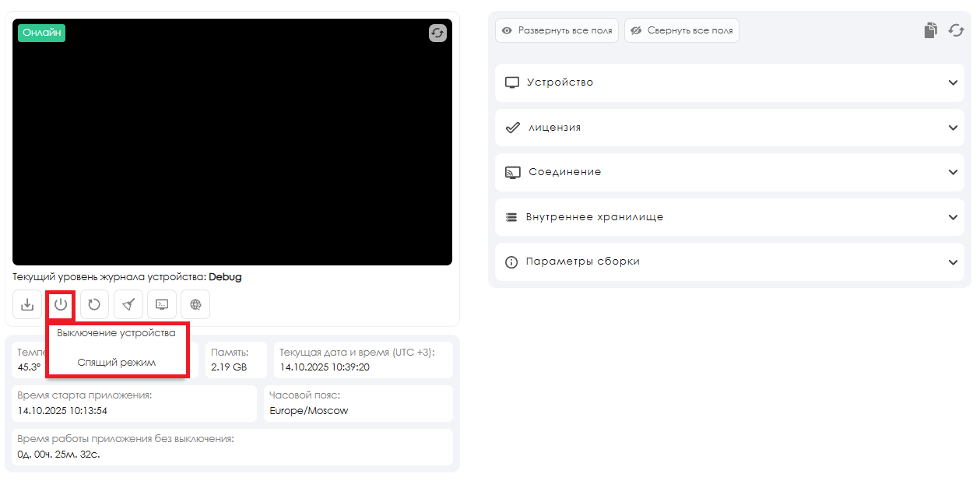Click the globe network icon
The width and height of the screenshot is (980, 481).
point(195,304)
